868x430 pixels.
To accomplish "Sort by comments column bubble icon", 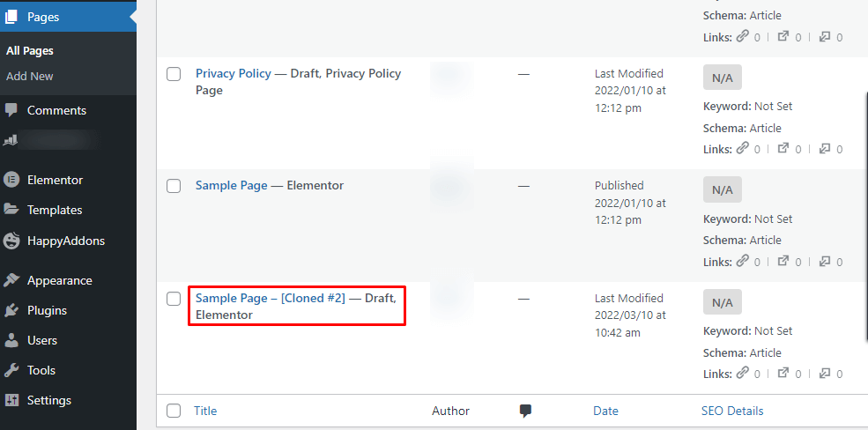I will tap(525, 411).
